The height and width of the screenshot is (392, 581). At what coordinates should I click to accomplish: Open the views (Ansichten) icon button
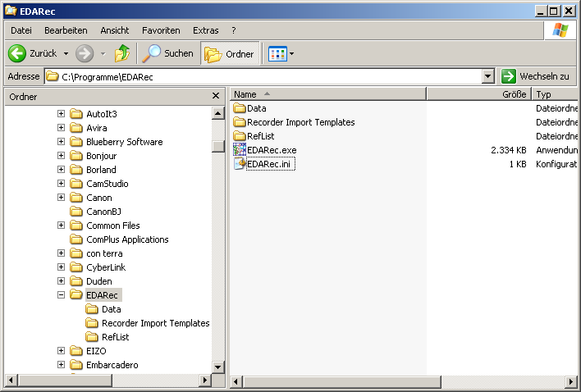(x=277, y=54)
